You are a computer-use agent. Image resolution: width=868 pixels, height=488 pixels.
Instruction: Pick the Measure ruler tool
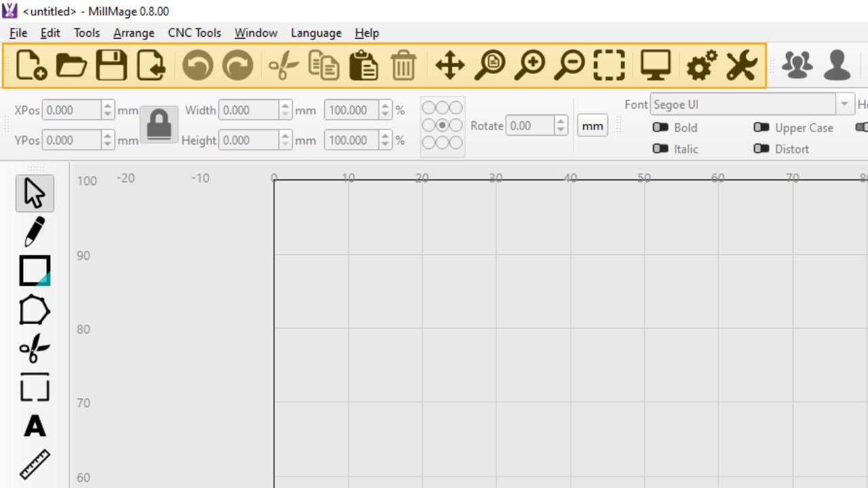pyautogui.click(x=35, y=464)
